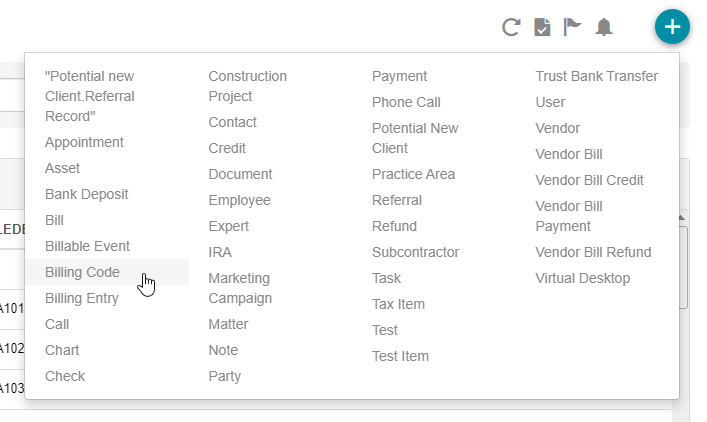This screenshot has height=422, width=707.
Task: Click Subcontractor in the list
Action: (x=415, y=252)
